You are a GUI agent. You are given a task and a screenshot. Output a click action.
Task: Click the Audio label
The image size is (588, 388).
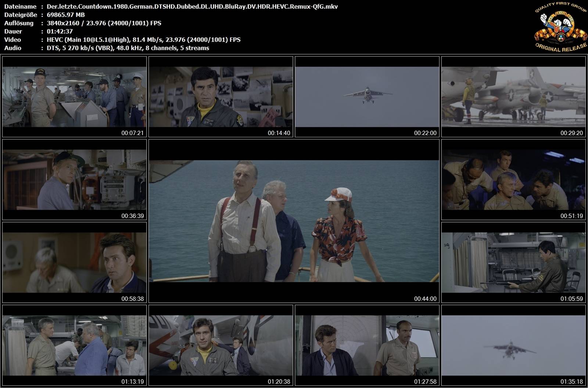[12, 48]
